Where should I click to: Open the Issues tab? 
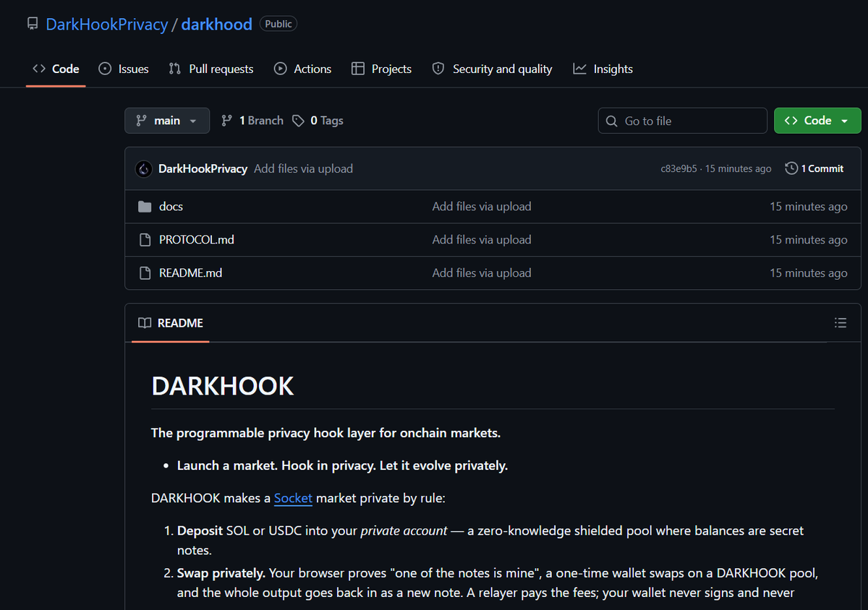coord(124,69)
